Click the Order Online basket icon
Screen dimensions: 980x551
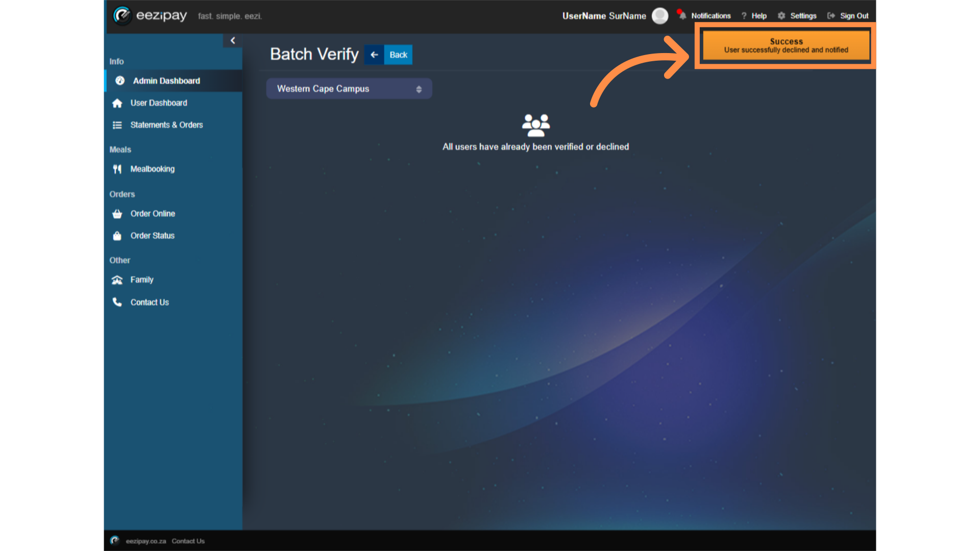coord(117,214)
